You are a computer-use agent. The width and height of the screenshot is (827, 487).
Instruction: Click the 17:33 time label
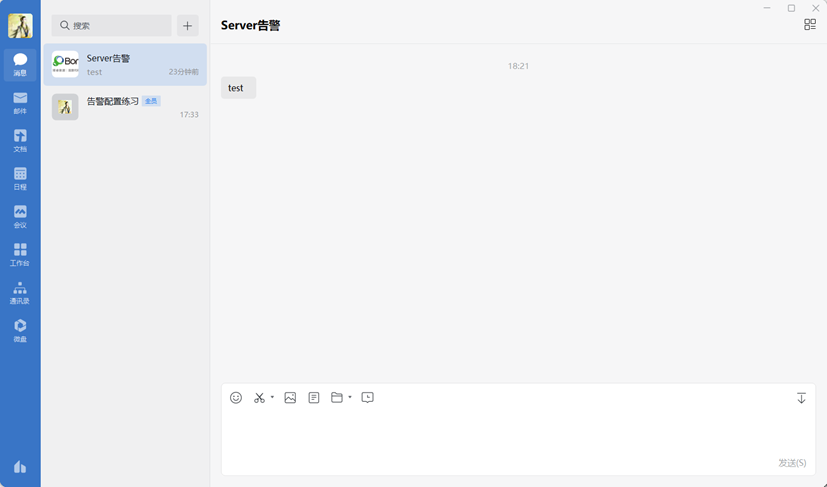coord(189,114)
